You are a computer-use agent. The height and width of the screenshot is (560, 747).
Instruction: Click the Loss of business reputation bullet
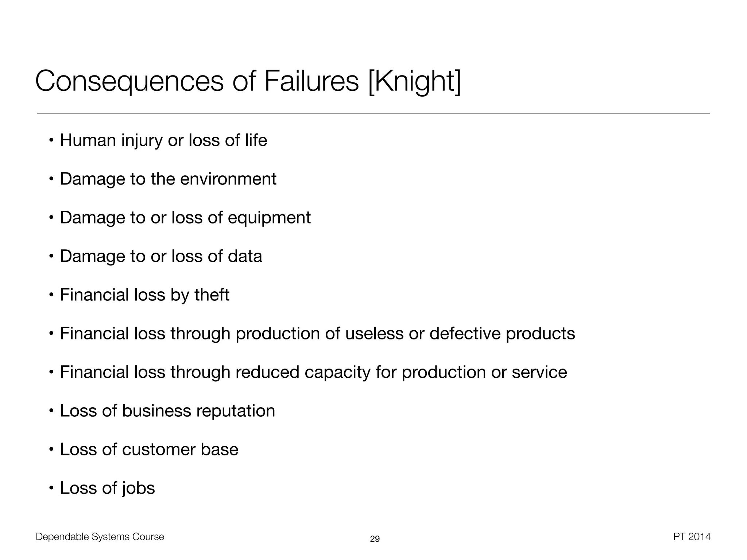pyautogui.click(x=167, y=411)
